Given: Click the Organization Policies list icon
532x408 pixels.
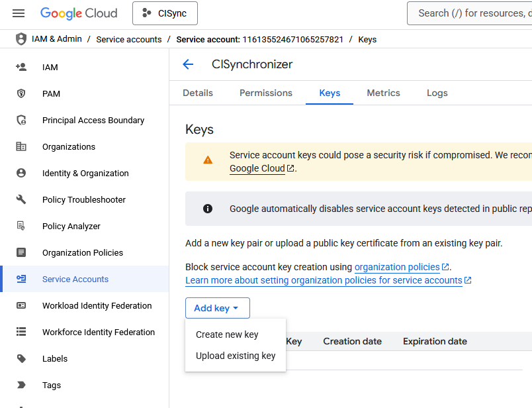Looking at the screenshot, I should point(21,252).
